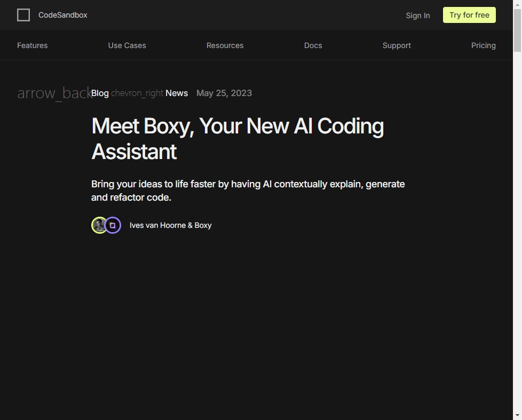Click the CodeSandbox brand name text
This screenshot has width=522, height=420.
click(x=63, y=15)
